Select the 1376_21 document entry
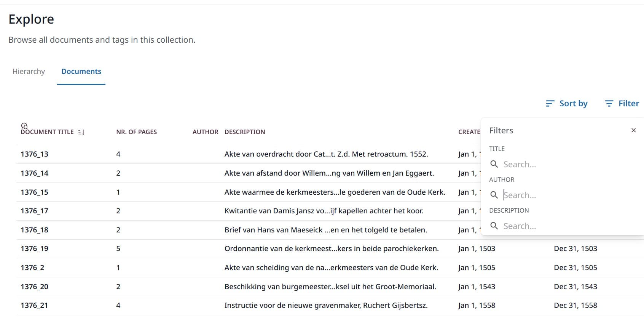 click(x=34, y=306)
